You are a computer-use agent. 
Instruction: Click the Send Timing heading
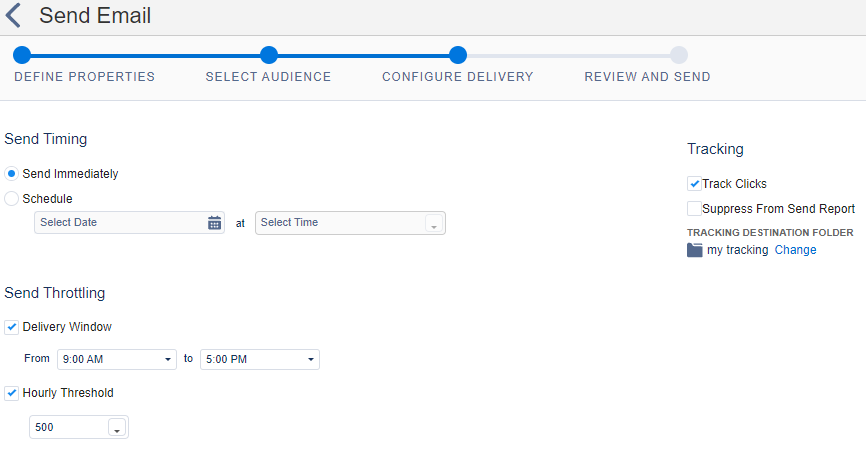click(46, 139)
